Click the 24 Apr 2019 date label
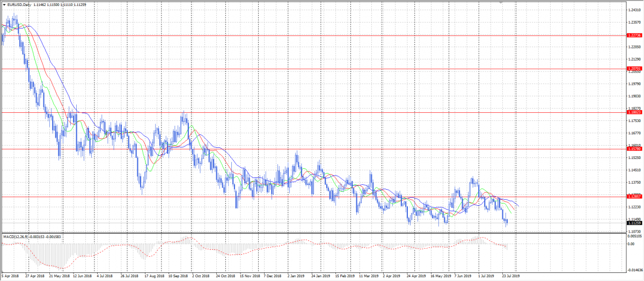Viewport: 644px width, 281px height. (416, 276)
